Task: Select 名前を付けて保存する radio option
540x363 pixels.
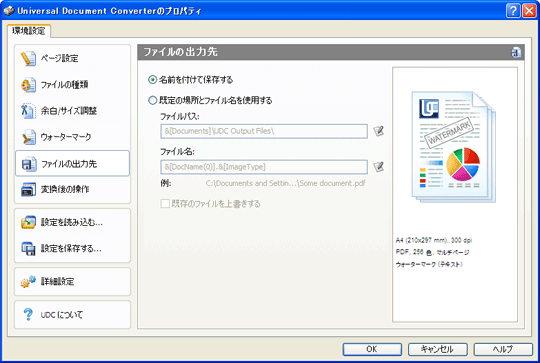Action: (x=191, y=80)
